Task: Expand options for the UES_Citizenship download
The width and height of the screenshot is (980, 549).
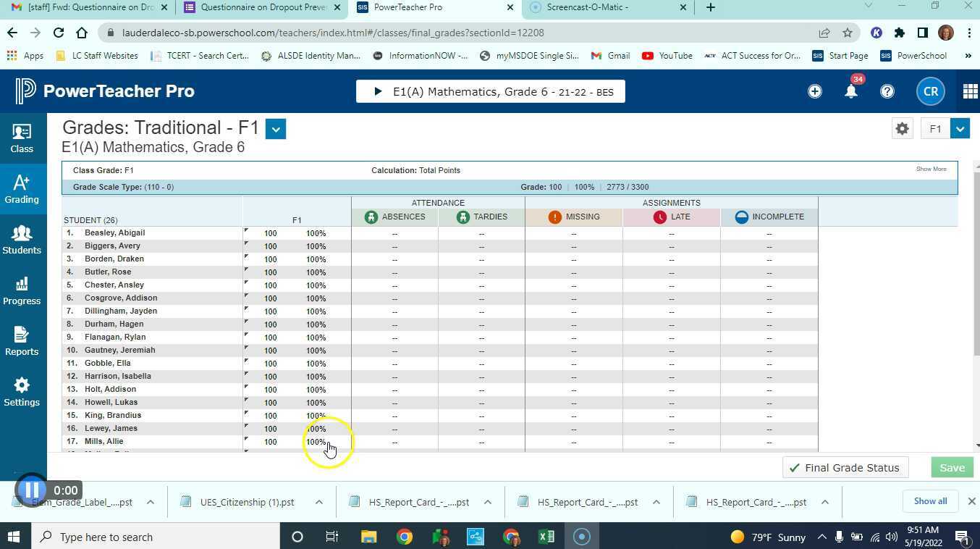Action: pos(318,501)
